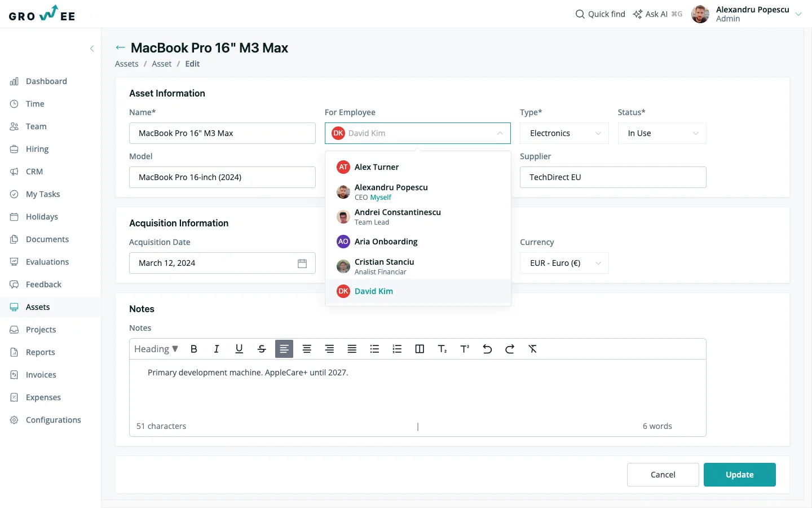Toggle italic formatting in notes editor

coord(217,349)
